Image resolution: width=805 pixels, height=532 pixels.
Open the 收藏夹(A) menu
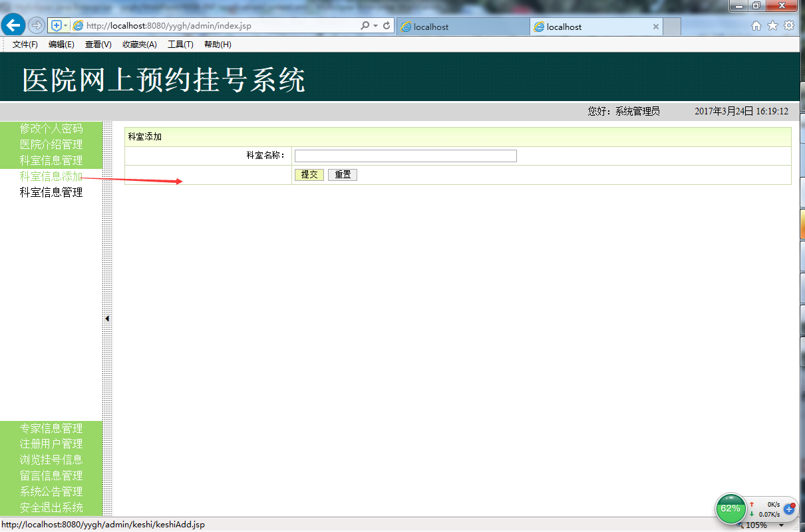[x=139, y=45]
